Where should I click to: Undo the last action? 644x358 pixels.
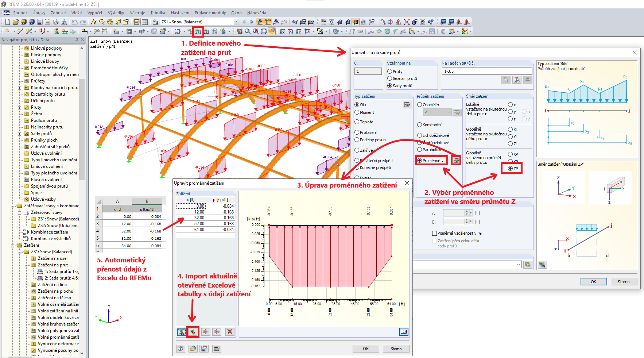point(74,22)
